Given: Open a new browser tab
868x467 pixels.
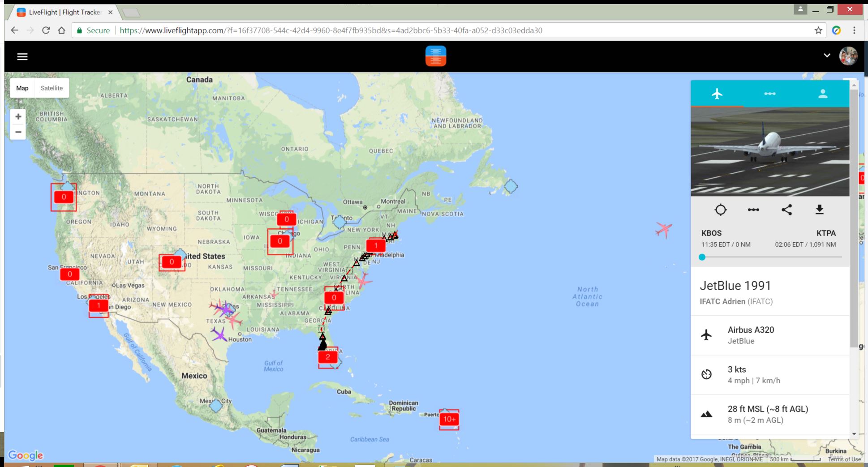Looking at the screenshot, I should pyautogui.click(x=131, y=13).
